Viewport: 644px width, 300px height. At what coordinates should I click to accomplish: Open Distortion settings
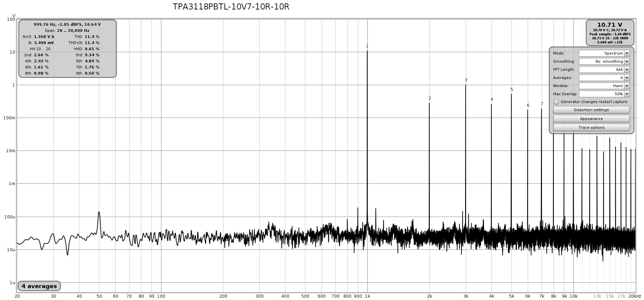(x=591, y=110)
